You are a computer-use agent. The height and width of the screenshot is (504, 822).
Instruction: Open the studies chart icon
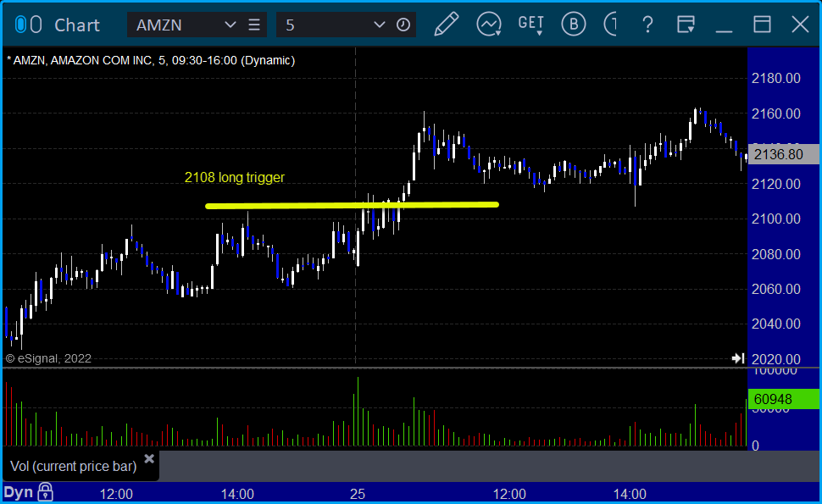pos(489,24)
